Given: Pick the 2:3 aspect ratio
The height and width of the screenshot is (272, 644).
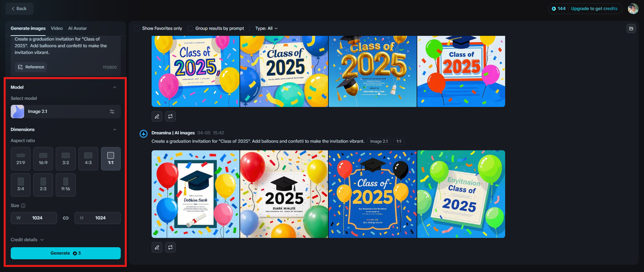Looking at the screenshot, I should pyautogui.click(x=43, y=185).
